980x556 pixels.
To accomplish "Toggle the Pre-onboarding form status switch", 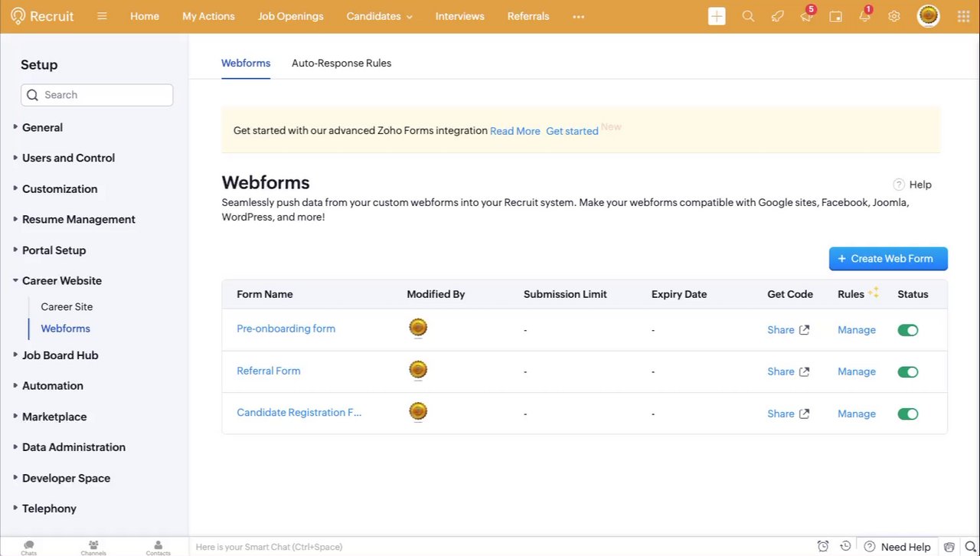I will click(907, 330).
